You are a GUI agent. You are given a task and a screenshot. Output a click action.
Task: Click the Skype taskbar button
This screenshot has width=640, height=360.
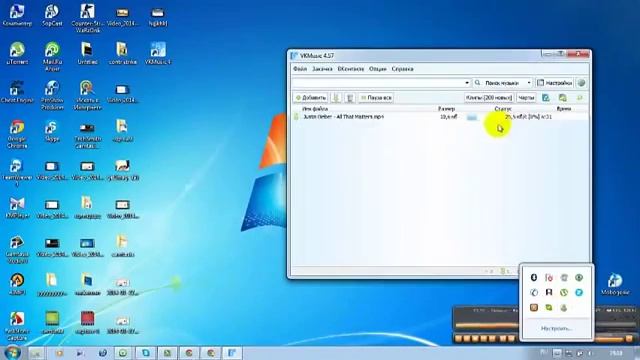click(x=145, y=353)
